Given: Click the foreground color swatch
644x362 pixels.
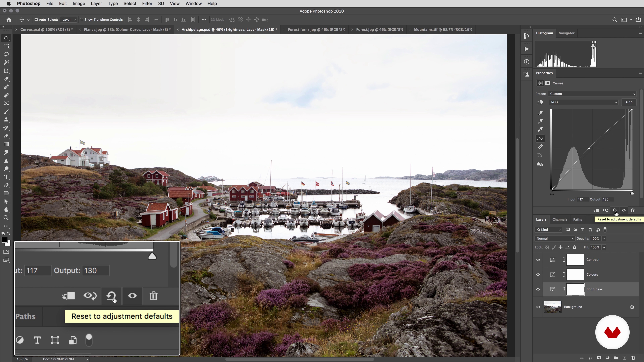Looking at the screenshot, I should pyautogui.click(x=4, y=240).
